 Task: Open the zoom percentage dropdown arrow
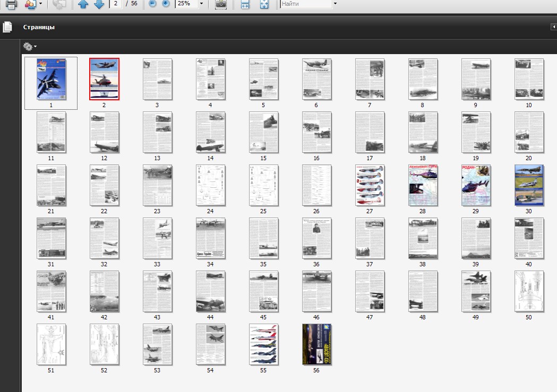tap(201, 4)
